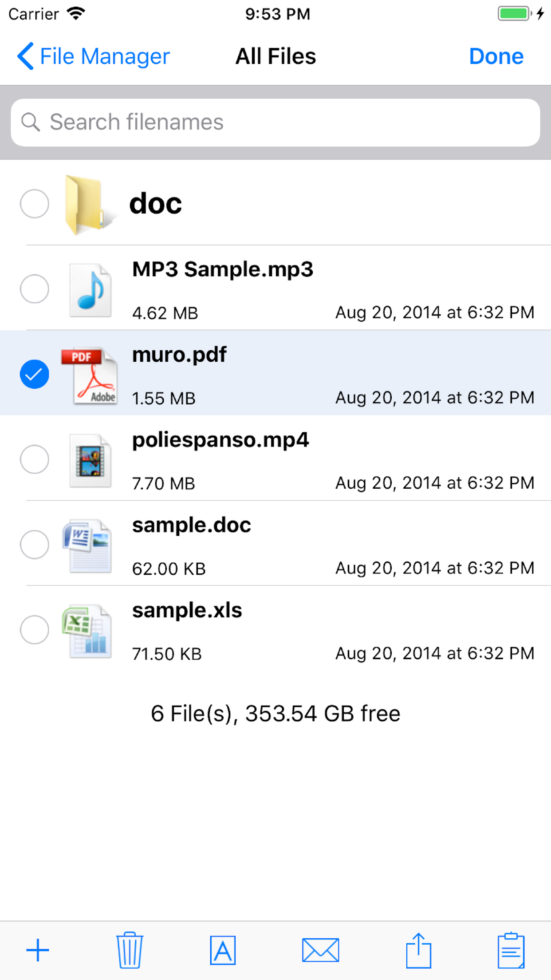Select the circle next to sample.xls

pyautogui.click(x=35, y=630)
